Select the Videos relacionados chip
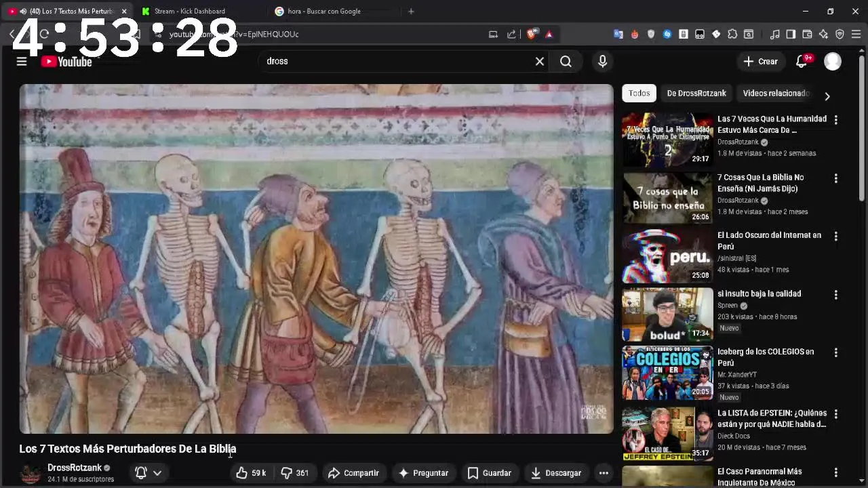868x488 pixels. 776,94
